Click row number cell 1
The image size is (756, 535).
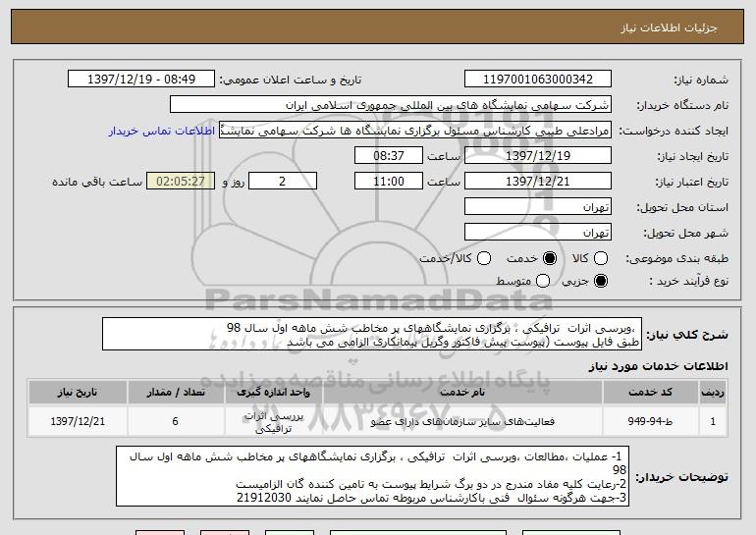point(713,421)
